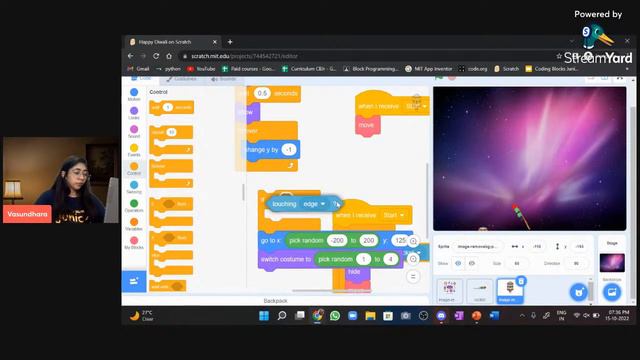Select the Looks blocks category

(134, 113)
